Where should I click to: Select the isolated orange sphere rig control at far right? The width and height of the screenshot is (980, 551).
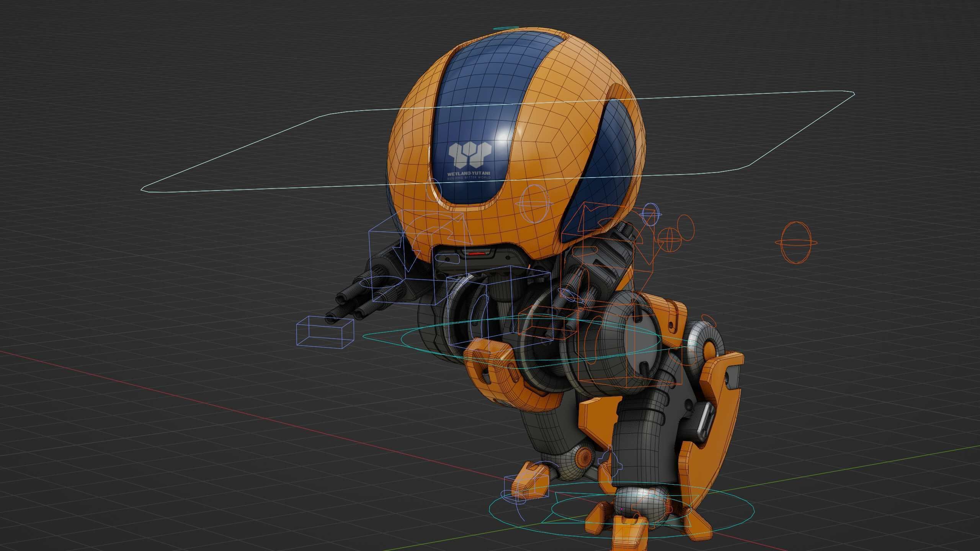[797, 242]
